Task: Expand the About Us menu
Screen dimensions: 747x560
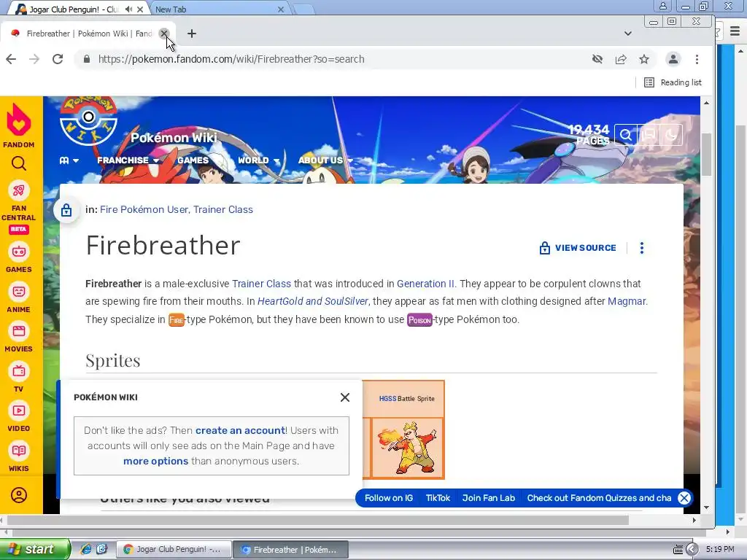Action: [x=325, y=160]
